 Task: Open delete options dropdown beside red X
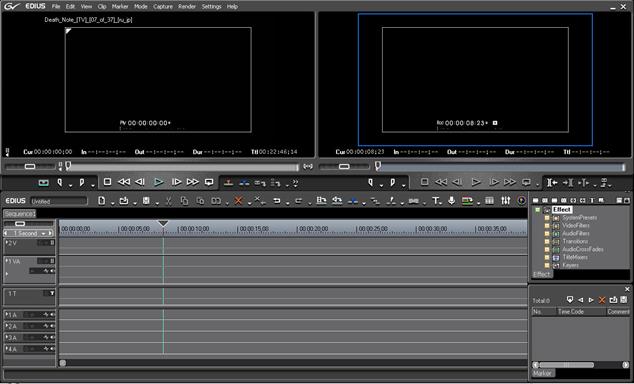(249, 203)
